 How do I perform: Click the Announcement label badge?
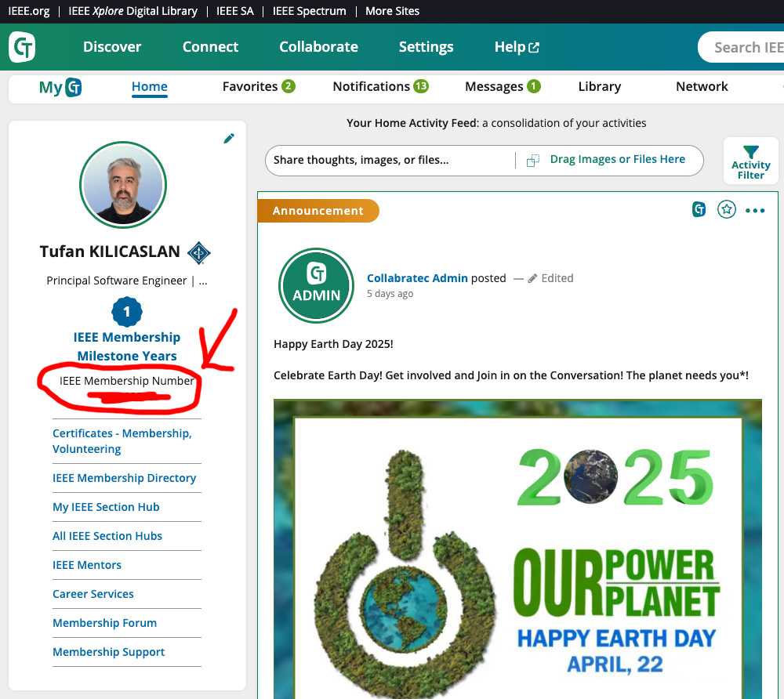pyautogui.click(x=318, y=211)
